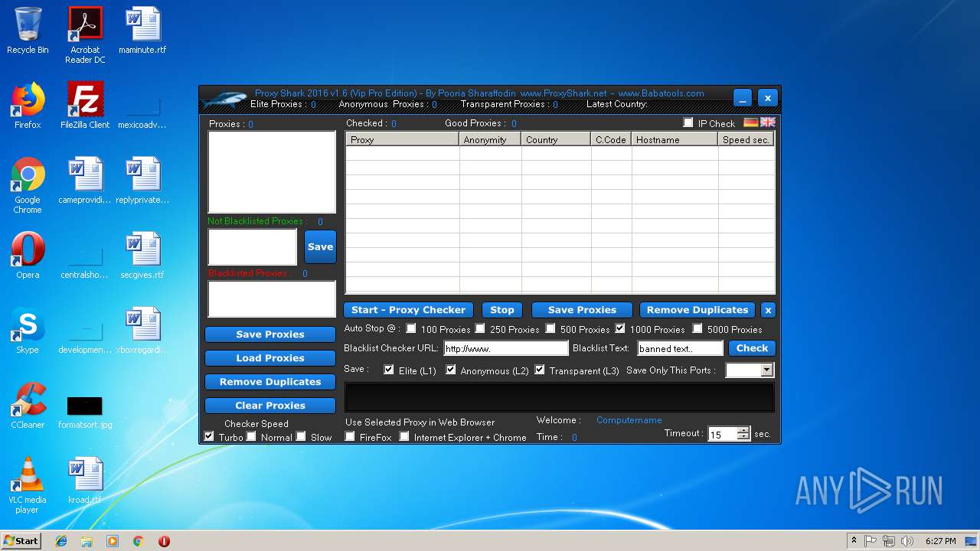This screenshot has height=551, width=980.
Task: Uncheck Transparent (L3) save option
Action: pyautogui.click(x=540, y=370)
